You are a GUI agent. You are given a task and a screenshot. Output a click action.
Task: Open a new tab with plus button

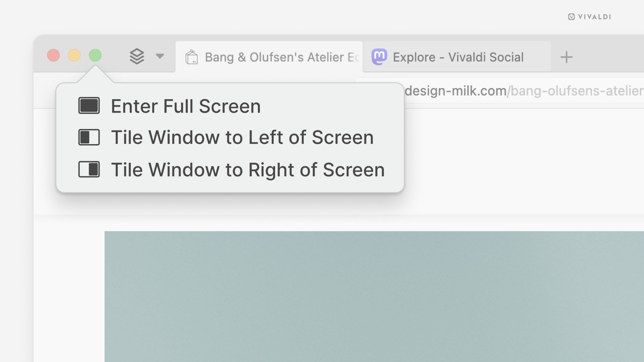pyautogui.click(x=567, y=57)
